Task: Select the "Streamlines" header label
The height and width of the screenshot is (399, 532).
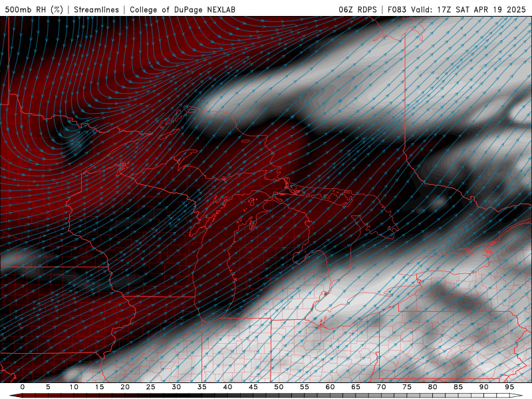Action: pos(96,9)
